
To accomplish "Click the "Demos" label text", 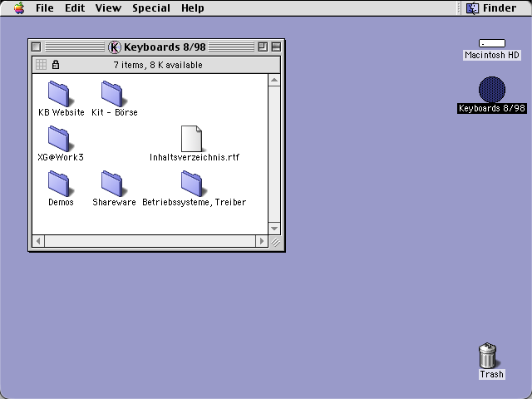I will coord(61,202).
